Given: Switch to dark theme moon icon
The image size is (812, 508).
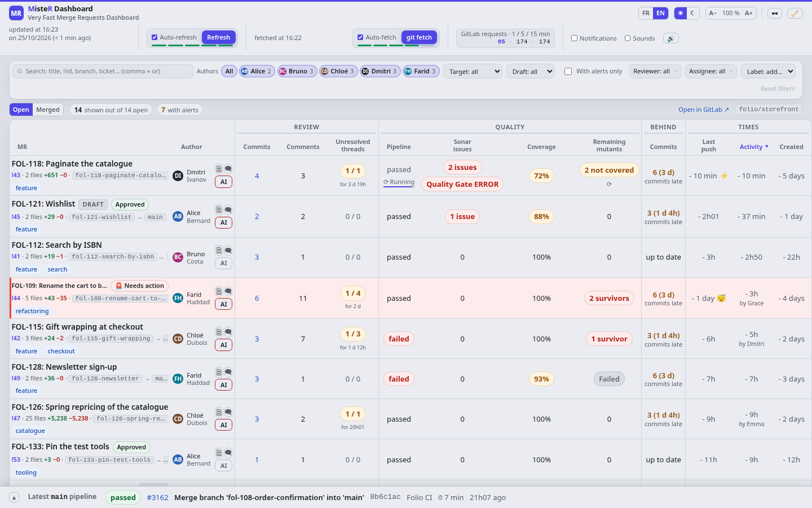Looking at the screenshot, I should [692, 13].
